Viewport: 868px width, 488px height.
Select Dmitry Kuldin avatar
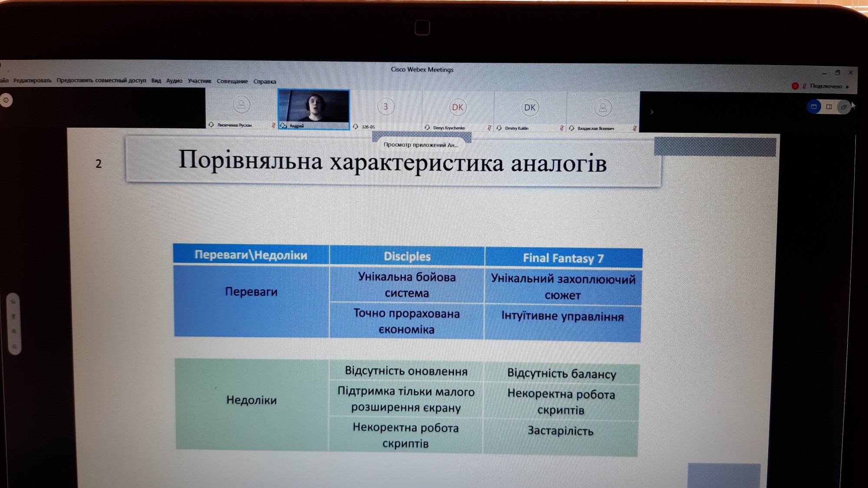tap(529, 108)
